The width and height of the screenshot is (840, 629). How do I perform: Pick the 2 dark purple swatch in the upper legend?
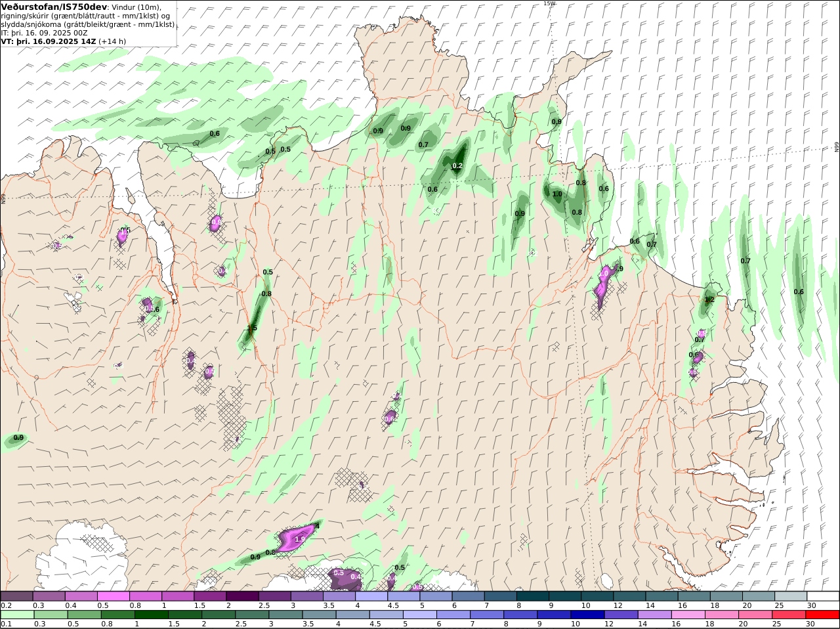tap(241, 596)
